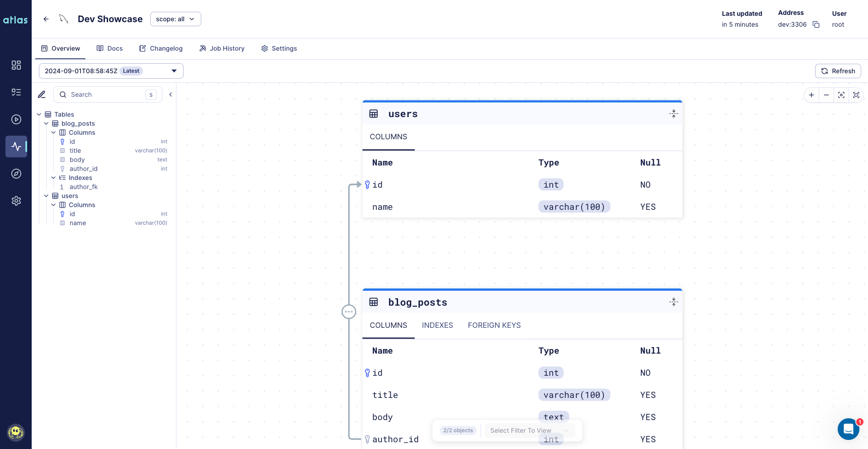Click the edit pencil icon above the search field

point(42,94)
